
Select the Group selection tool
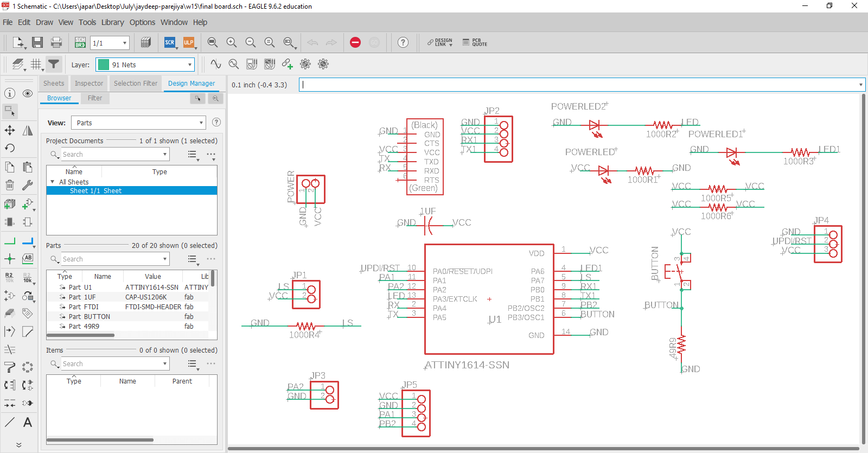tap(10, 111)
